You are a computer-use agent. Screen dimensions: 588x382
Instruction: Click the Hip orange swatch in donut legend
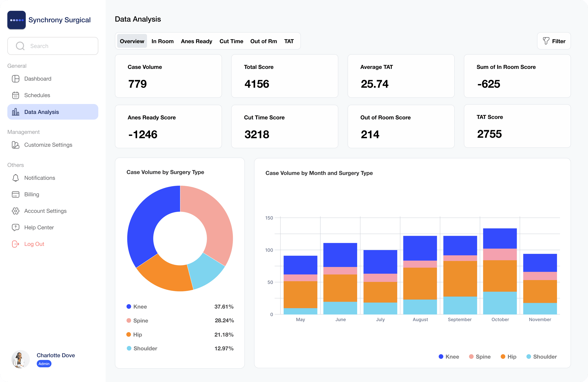129,334
